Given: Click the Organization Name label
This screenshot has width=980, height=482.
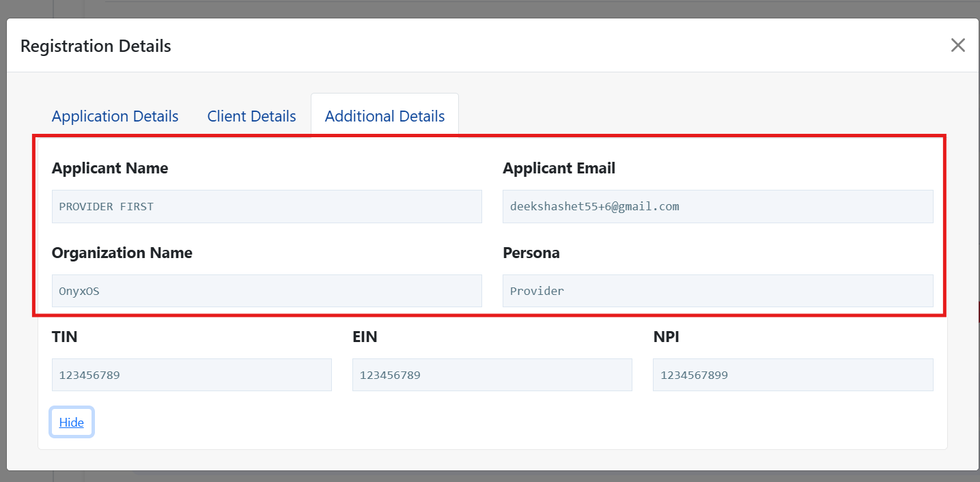Looking at the screenshot, I should (122, 253).
